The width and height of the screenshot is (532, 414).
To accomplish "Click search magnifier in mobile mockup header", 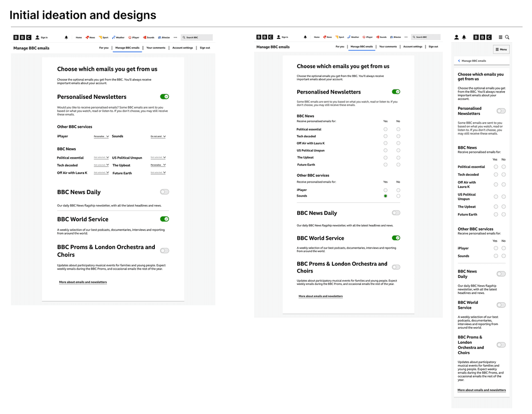I will 507,37.
